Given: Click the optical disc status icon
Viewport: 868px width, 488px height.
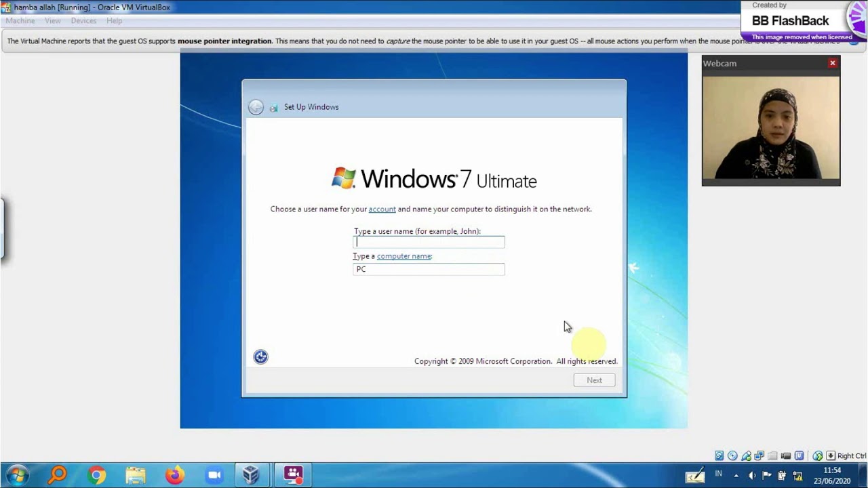Looking at the screenshot, I should coord(732,455).
